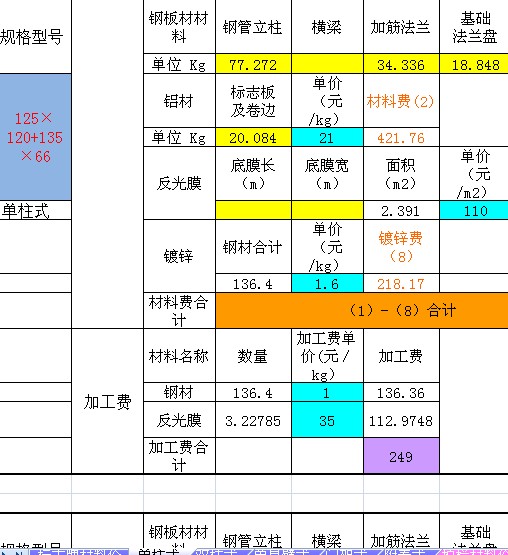Select the 钢材合计 header cell
This screenshot has height=555, width=508.
253,247
